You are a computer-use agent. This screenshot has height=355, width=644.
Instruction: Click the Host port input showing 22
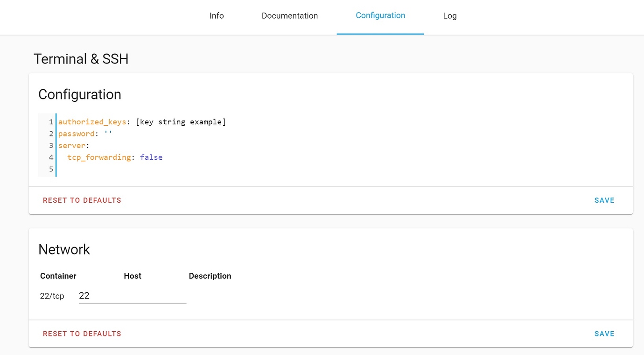point(132,295)
